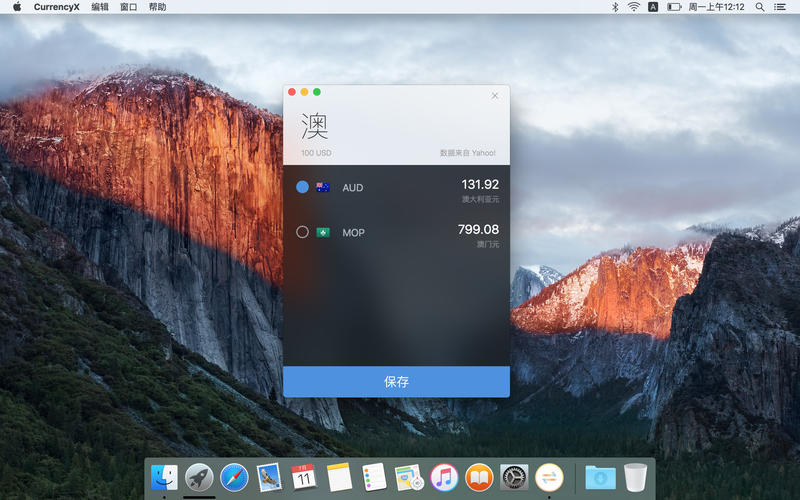Click the green zoom window button
Image resolution: width=800 pixels, height=500 pixels.
tap(317, 92)
